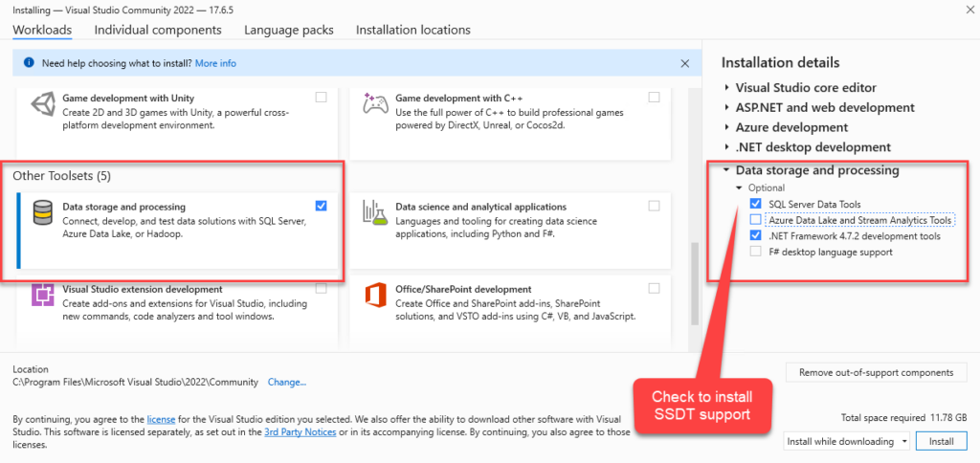Check Visual Studio extension development workload
The width and height of the screenshot is (980, 463).
[x=321, y=289]
